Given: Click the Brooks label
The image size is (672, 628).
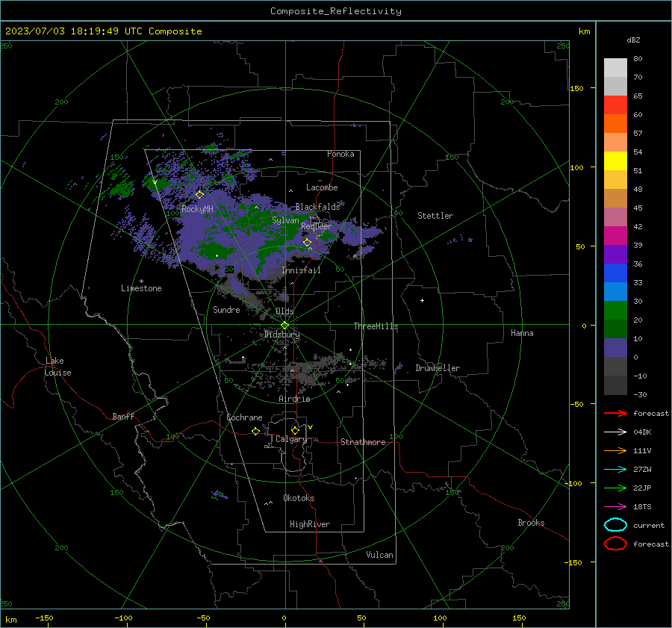Looking at the screenshot, I should pyautogui.click(x=531, y=523).
